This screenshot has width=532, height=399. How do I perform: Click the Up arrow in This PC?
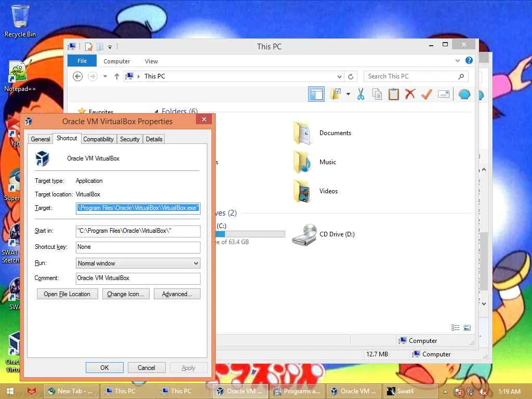[117, 76]
